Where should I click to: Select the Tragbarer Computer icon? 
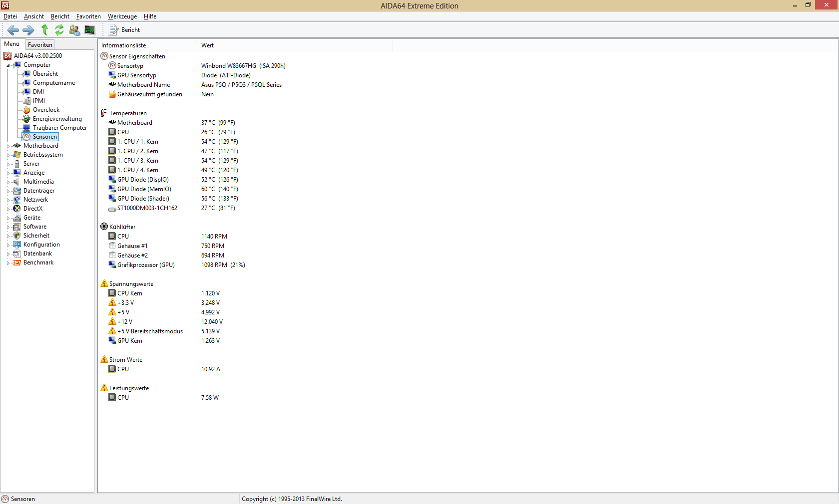click(27, 128)
